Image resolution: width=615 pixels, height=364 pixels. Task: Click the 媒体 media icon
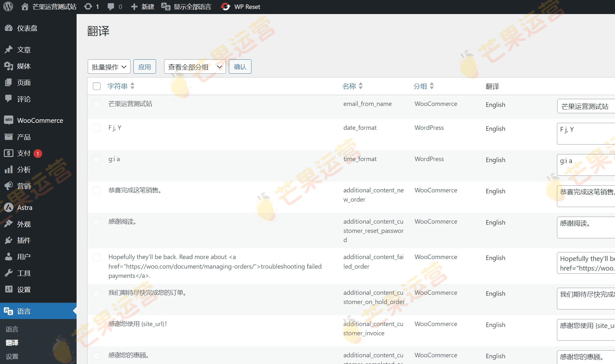(9, 66)
